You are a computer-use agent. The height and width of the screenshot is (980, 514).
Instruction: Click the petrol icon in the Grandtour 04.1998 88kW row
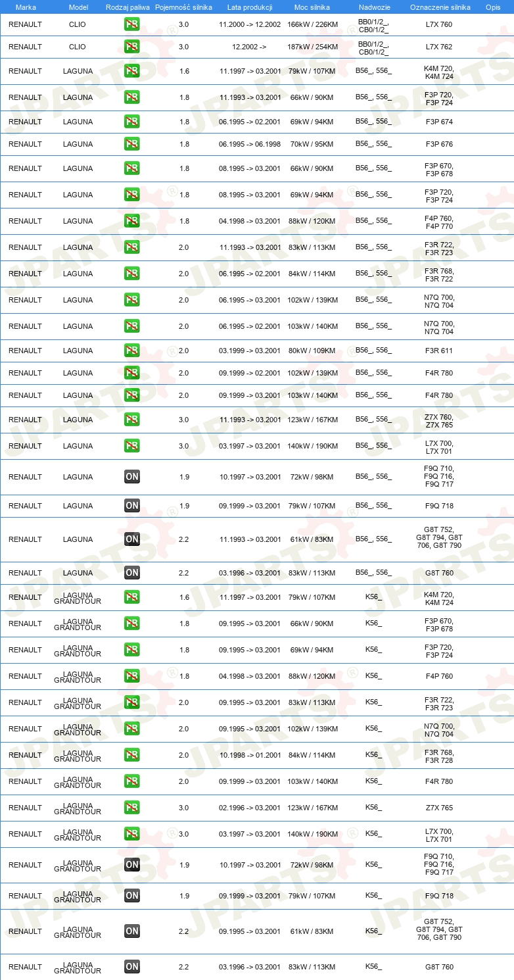[131, 676]
